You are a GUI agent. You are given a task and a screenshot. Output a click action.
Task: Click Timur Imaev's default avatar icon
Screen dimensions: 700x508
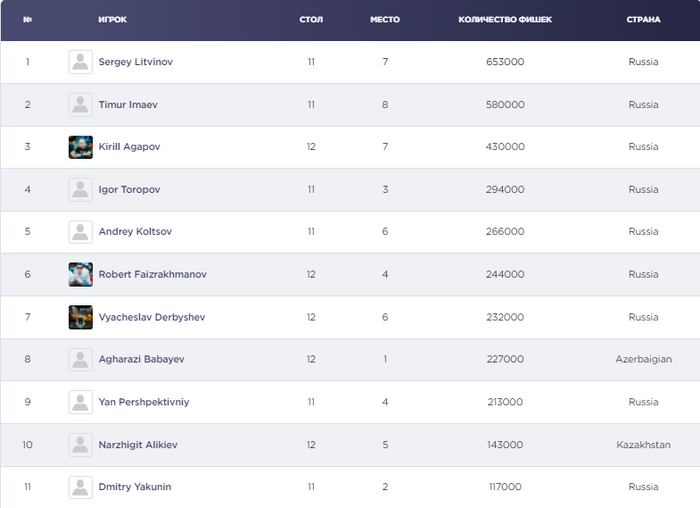point(81,104)
